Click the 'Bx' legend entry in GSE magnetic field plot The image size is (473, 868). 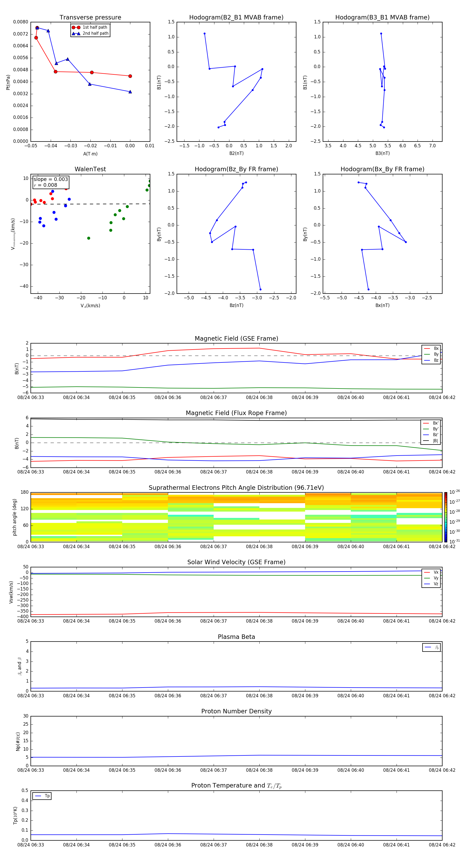[431, 349]
